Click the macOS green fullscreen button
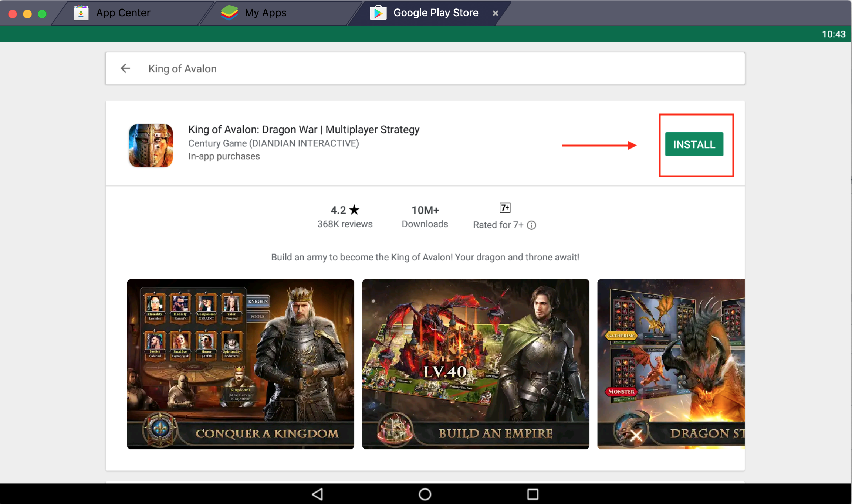The image size is (852, 504). point(42,14)
